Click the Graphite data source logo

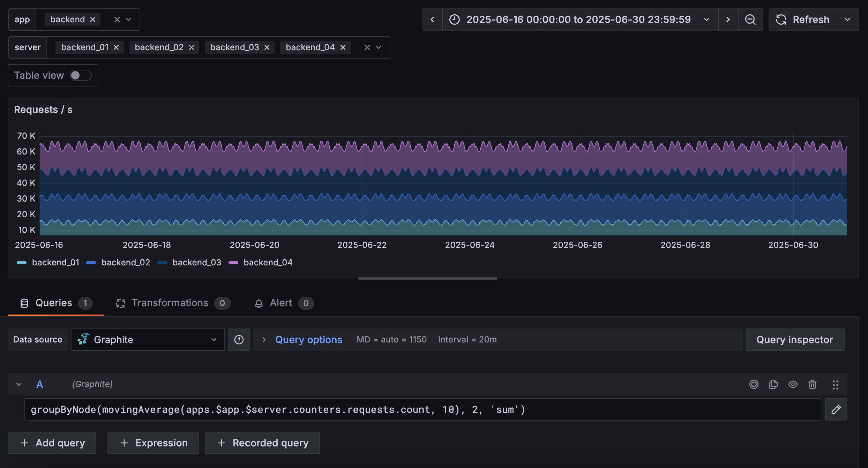[x=83, y=339]
